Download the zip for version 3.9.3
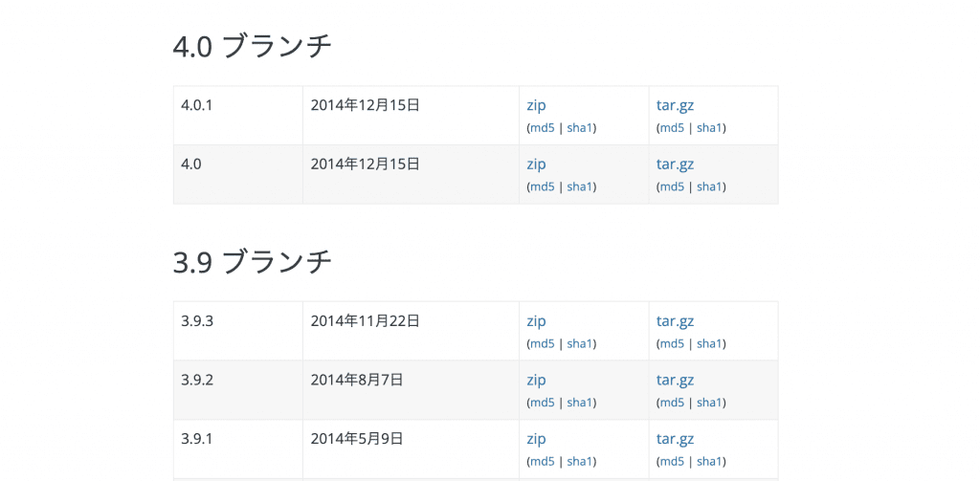Viewport: 980px width, 481px height. [536, 321]
